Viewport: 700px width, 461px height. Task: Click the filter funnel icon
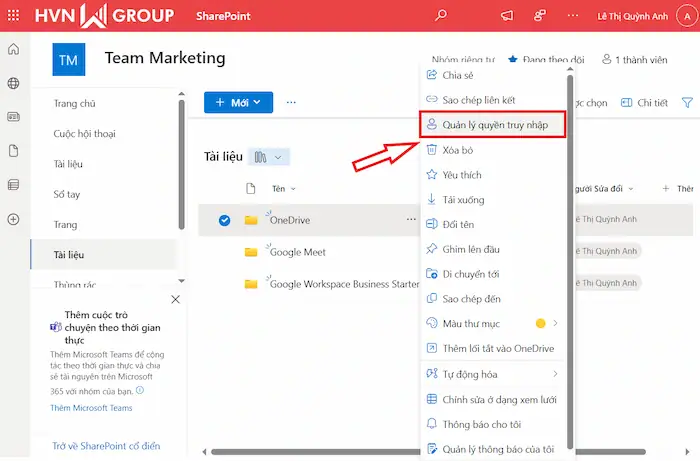[x=687, y=103]
